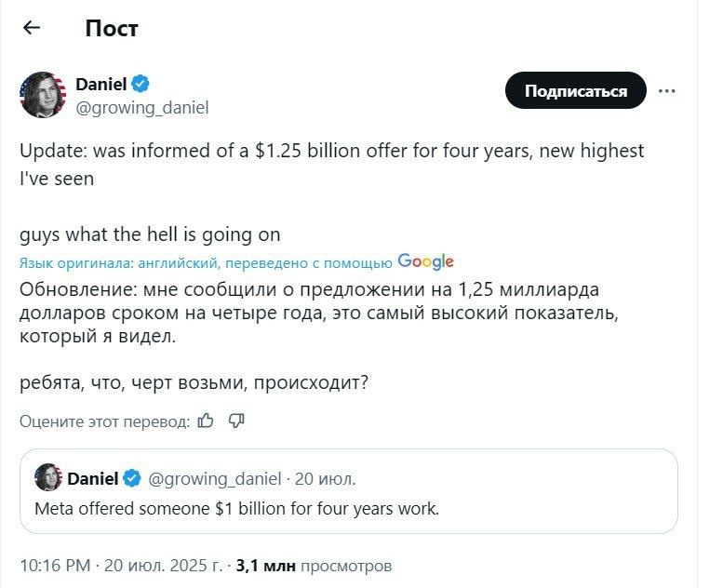The width and height of the screenshot is (723, 588).
Task: Click the Подписаться follow button
Action: (x=575, y=91)
